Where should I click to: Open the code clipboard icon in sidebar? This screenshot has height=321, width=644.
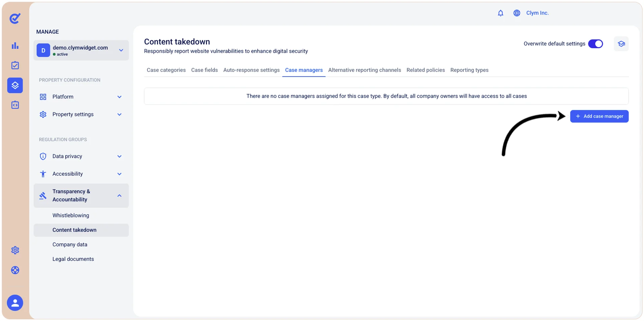click(x=15, y=105)
